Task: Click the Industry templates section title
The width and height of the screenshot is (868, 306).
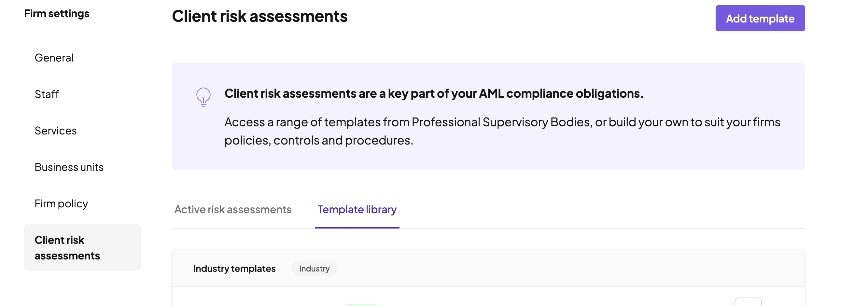Action: pyautogui.click(x=234, y=268)
